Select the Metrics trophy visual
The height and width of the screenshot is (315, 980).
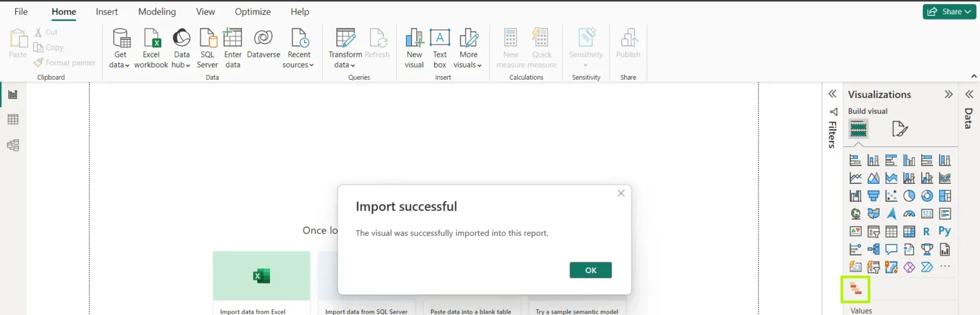[x=927, y=249]
